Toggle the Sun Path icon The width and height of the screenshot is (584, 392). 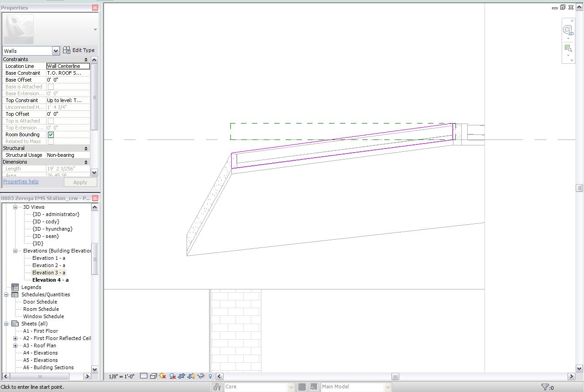162,376
